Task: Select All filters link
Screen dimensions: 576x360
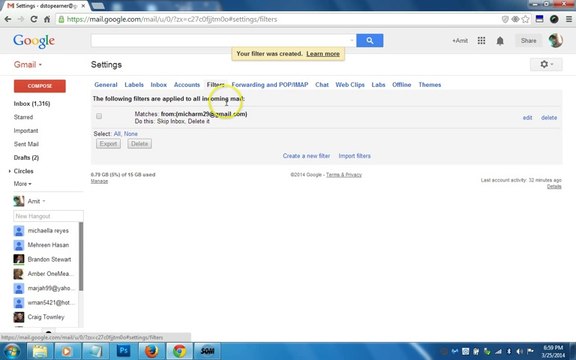Action: [x=117, y=134]
